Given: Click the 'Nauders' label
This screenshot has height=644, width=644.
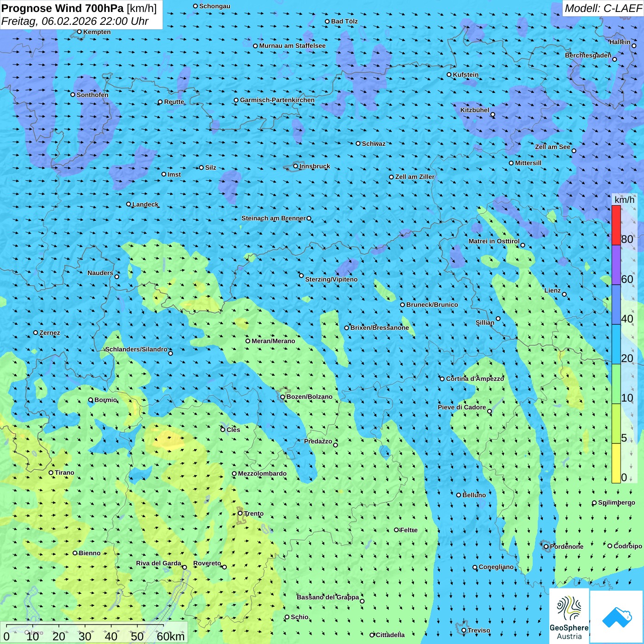Looking at the screenshot, I should [100, 273].
